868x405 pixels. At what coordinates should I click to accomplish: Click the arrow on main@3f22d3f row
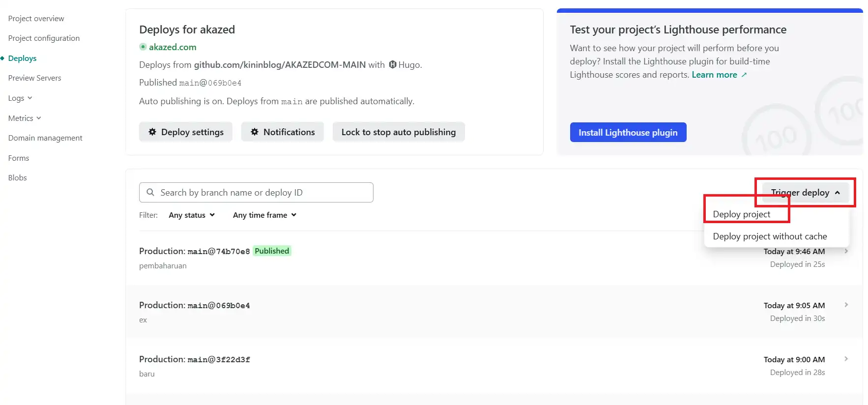point(846,359)
